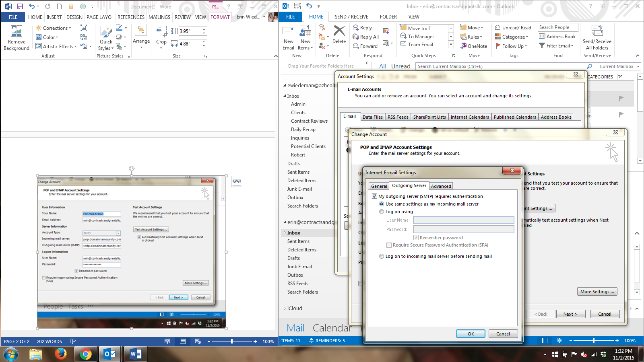The image size is (644, 362).
Task: Click Unread/Read in Tags group
Action: pos(513,28)
